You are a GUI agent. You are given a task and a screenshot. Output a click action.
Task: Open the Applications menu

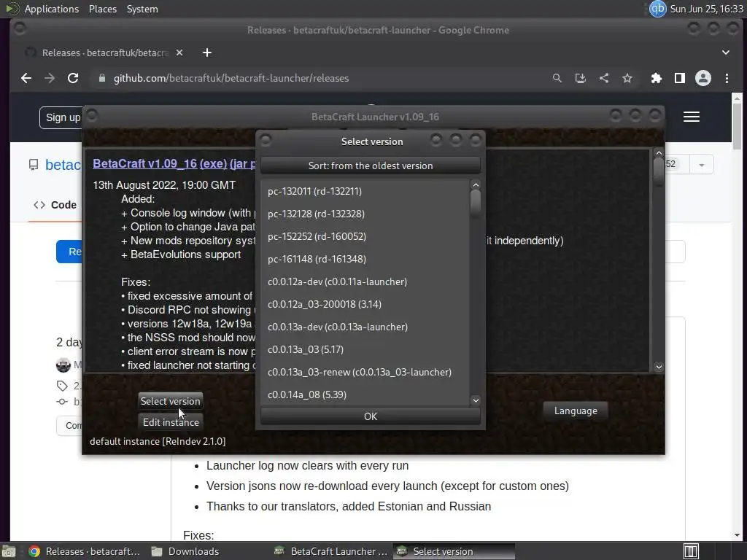coord(52,9)
